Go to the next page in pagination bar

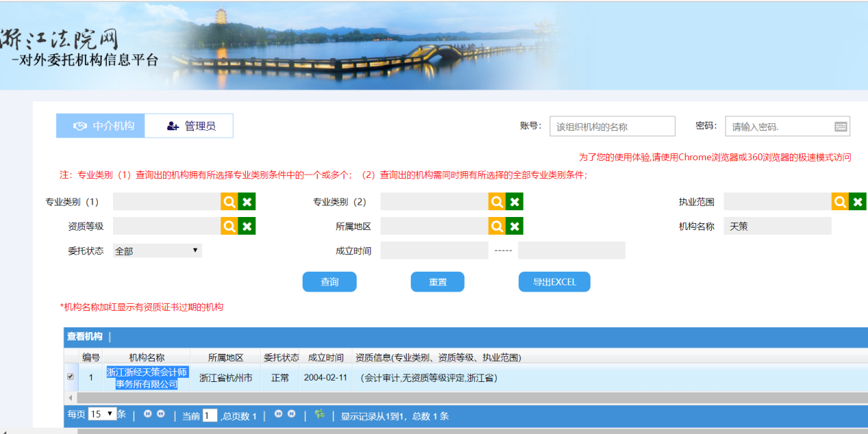tap(279, 415)
